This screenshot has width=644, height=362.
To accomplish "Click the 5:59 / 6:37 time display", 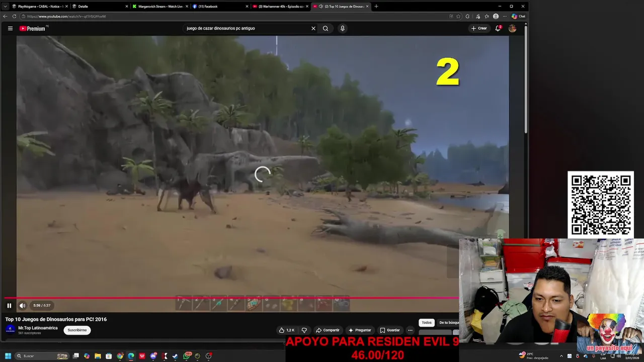I will coord(42,305).
